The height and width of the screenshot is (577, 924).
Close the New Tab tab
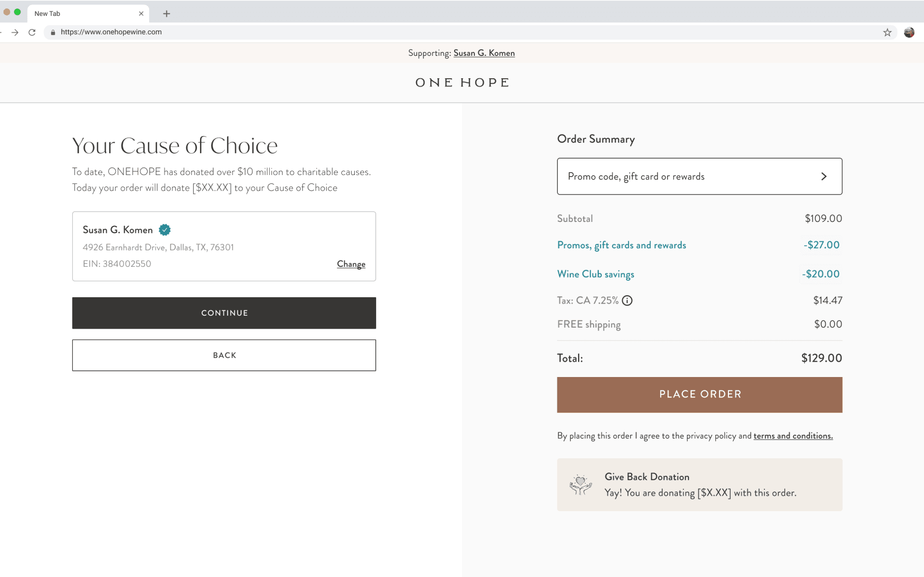[141, 13]
